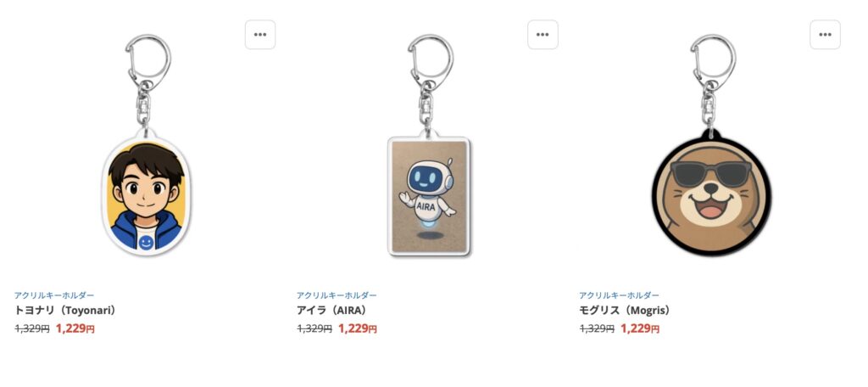Screen dimensions: 868x387
Task: Click the sunglasses mole Mogris charm image
Action: 711,193
